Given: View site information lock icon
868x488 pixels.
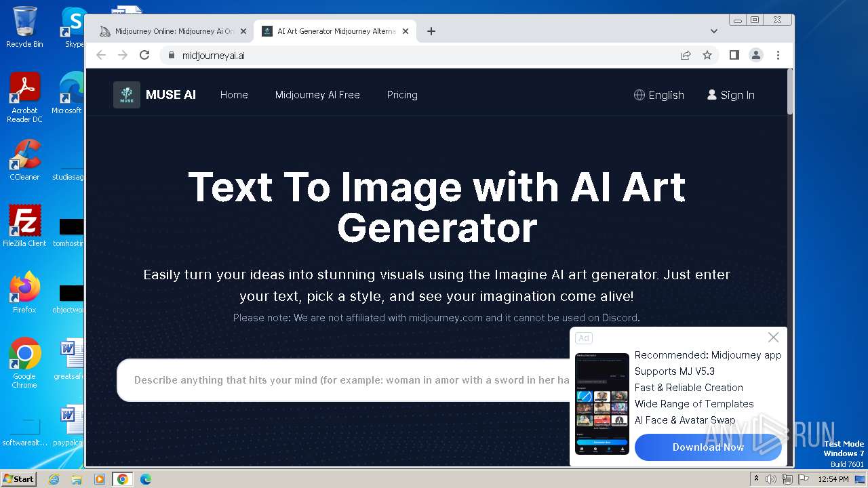Looking at the screenshot, I should [x=170, y=56].
